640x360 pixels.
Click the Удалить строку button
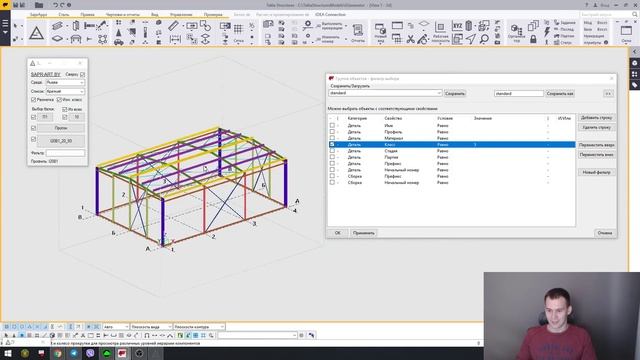596,127
